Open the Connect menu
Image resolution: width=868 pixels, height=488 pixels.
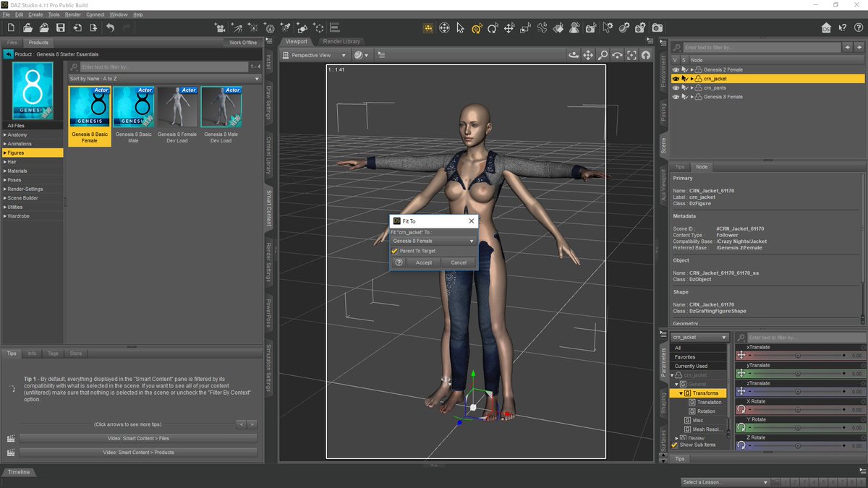coord(95,14)
